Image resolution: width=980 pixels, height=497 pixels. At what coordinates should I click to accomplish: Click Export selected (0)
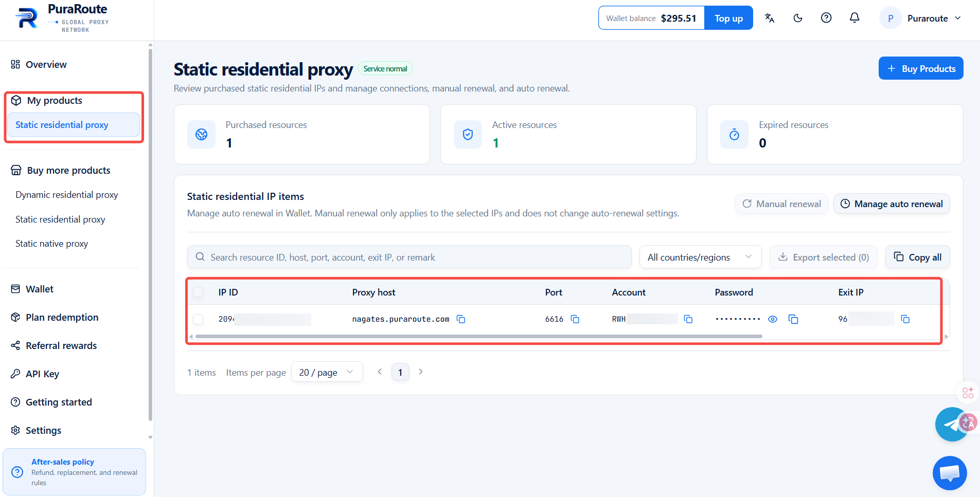[x=824, y=257]
